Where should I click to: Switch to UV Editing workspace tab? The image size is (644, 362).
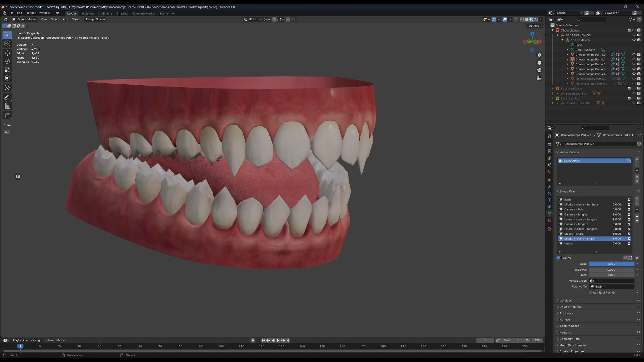[105, 14]
